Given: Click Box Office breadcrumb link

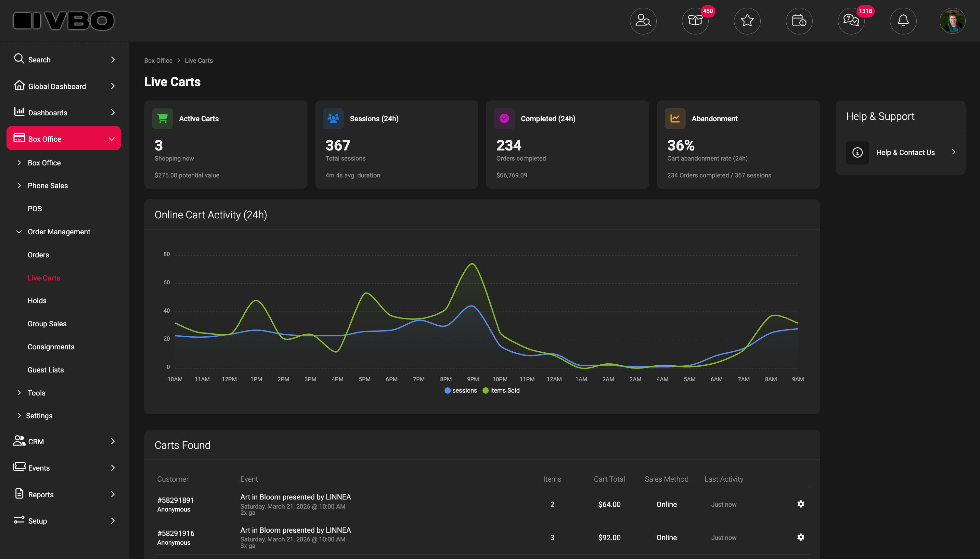Looking at the screenshot, I should point(158,60).
